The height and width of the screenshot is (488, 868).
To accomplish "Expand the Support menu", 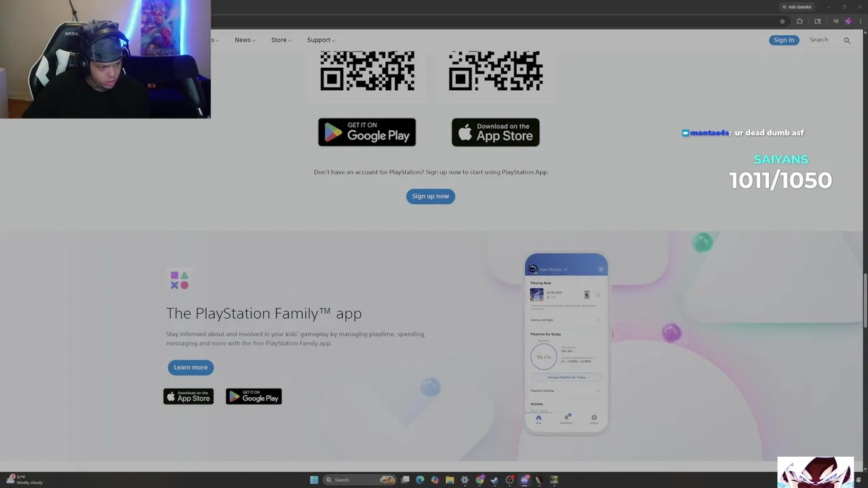I will click(321, 40).
